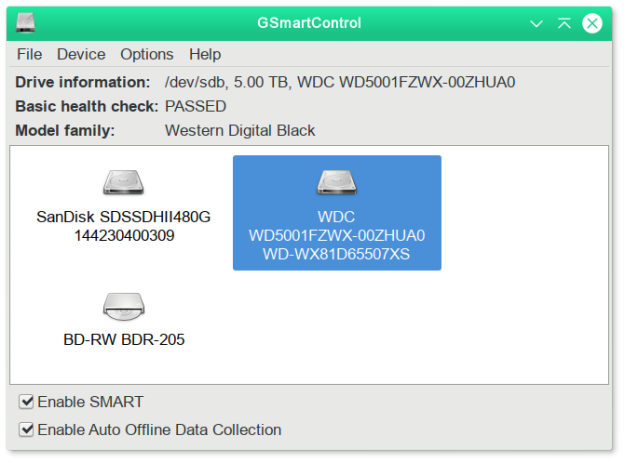The height and width of the screenshot is (462, 624).
Task: Click the BD-RW BDR-205 drive label
Action: coord(123,340)
